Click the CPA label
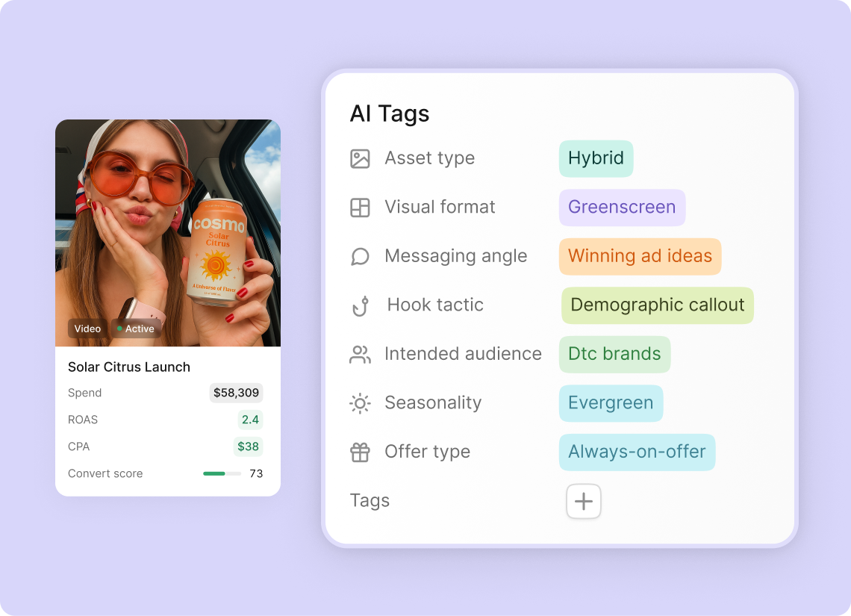The width and height of the screenshot is (851, 616). point(78,447)
